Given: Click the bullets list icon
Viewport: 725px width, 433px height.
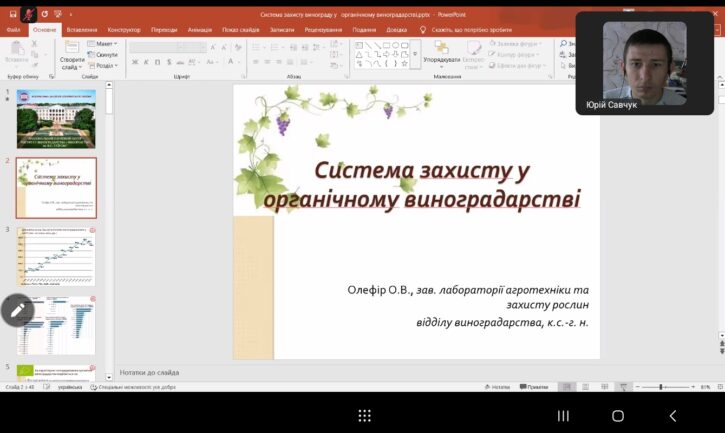Looking at the screenshot, I should point(257,47).
